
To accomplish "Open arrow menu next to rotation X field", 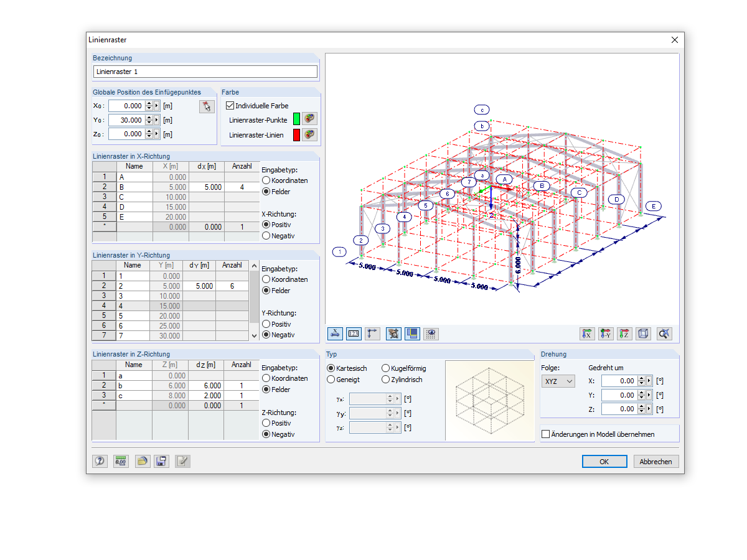I will pyautogui.click(x=649, y=381).
